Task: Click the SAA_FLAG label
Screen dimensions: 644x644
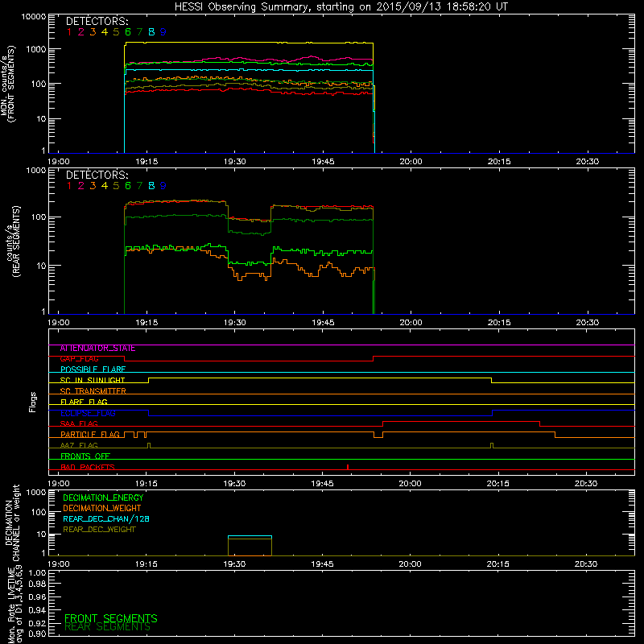Action: (x=79, y=423)
